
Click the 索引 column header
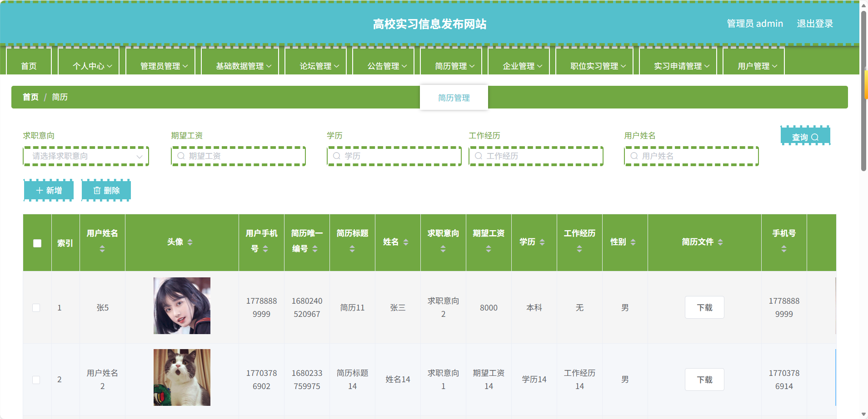tap(65, 243)
